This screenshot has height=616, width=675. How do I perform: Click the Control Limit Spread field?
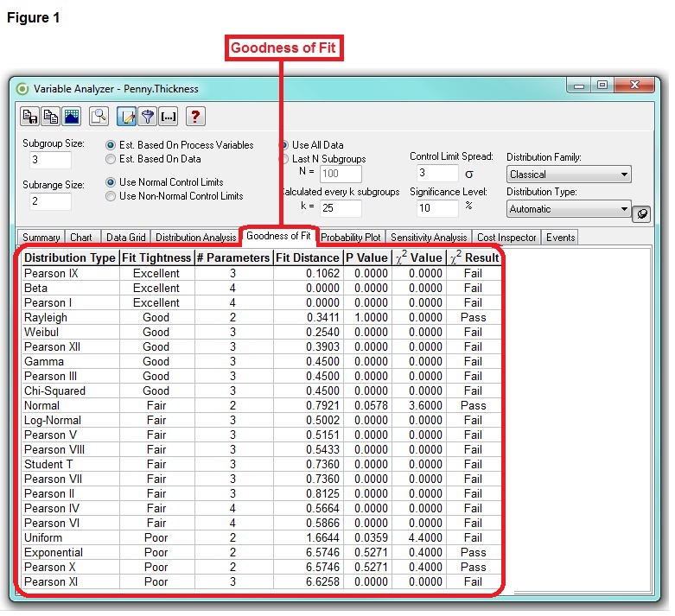437,173
